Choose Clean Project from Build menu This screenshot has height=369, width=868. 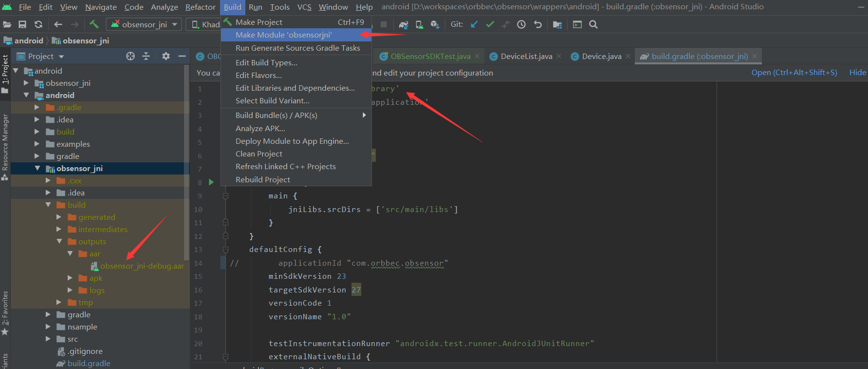(296, 154)
